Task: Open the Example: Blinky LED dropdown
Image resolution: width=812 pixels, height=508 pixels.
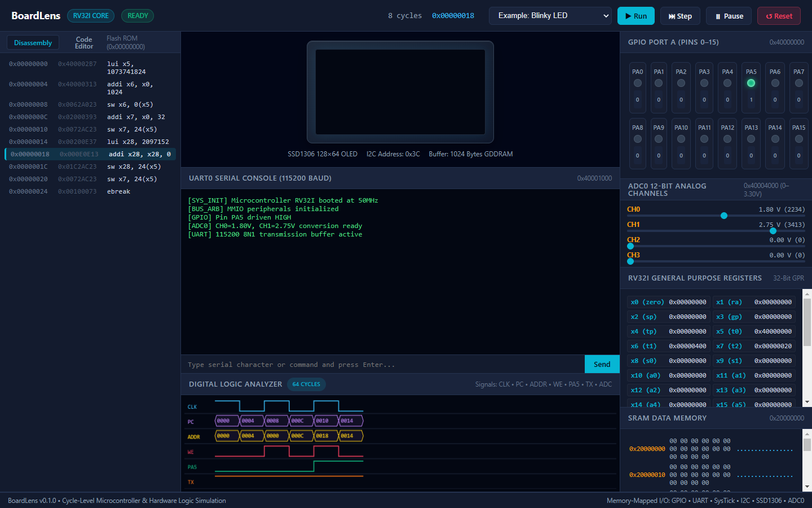Action: click(550, 16)
